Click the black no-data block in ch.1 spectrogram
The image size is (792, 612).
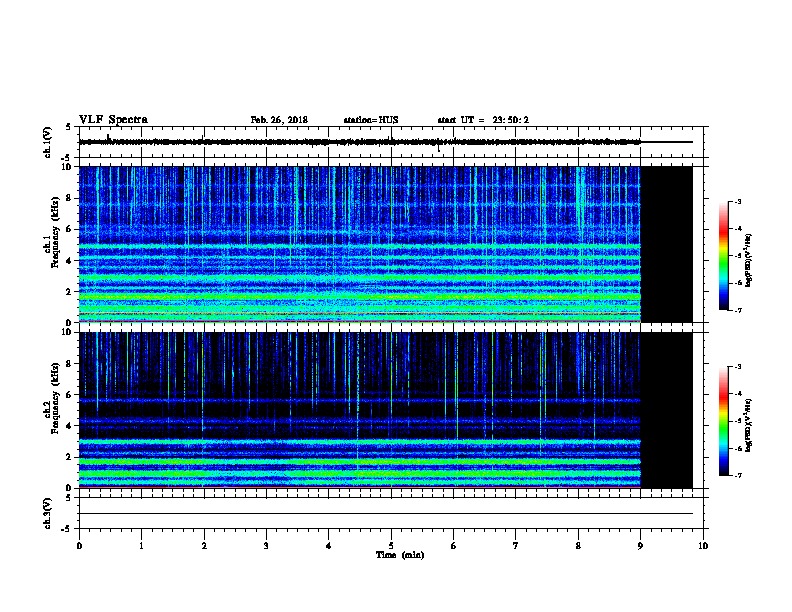667,244
